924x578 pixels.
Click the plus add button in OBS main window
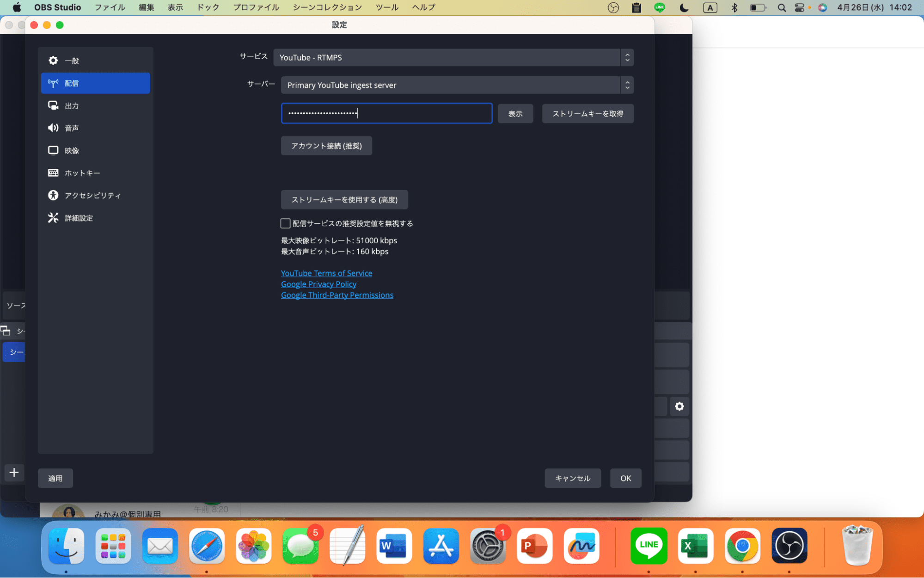[x=14, y=473]
